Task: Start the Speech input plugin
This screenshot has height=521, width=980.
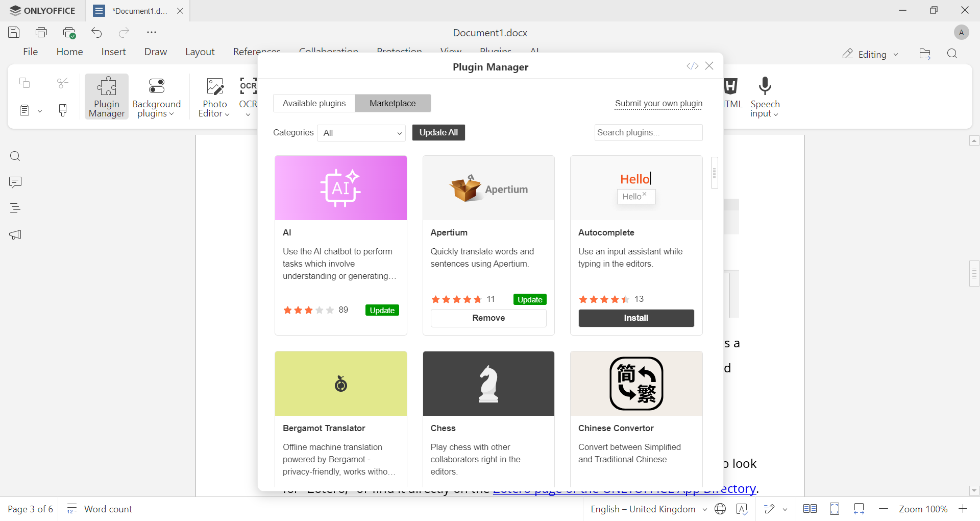Action: [x=765, y=97]
